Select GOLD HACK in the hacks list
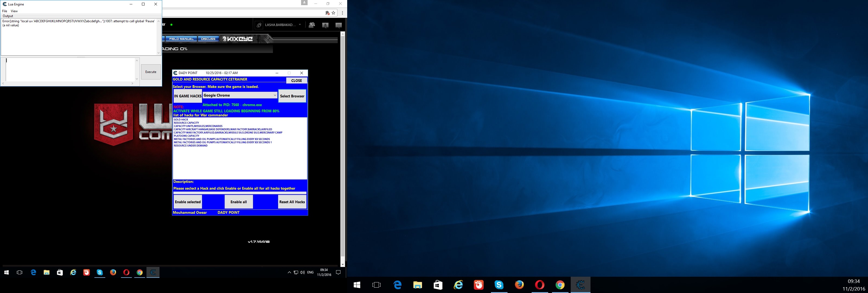 181,120
